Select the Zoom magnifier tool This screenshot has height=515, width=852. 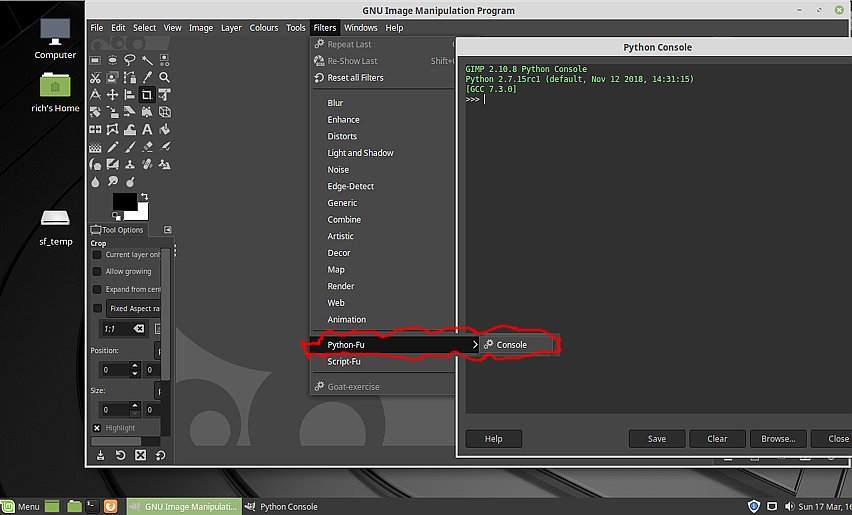(x=165, y=77)
